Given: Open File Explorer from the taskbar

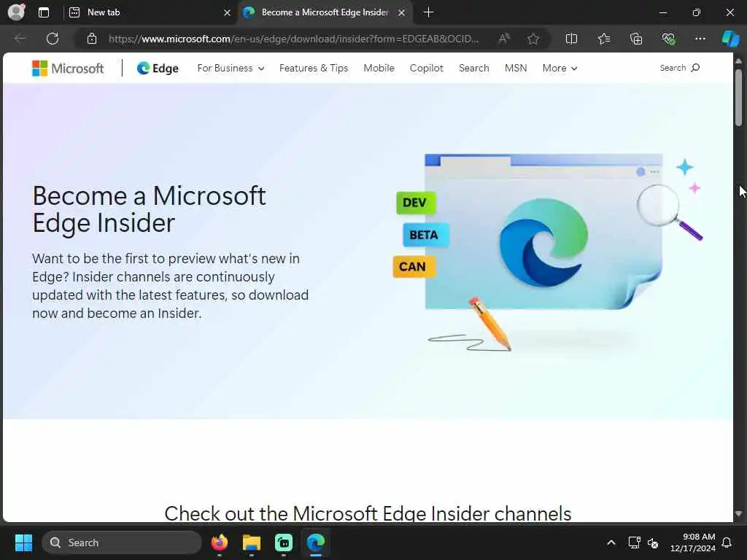Looking at the screenshot, I should (252, 542).
